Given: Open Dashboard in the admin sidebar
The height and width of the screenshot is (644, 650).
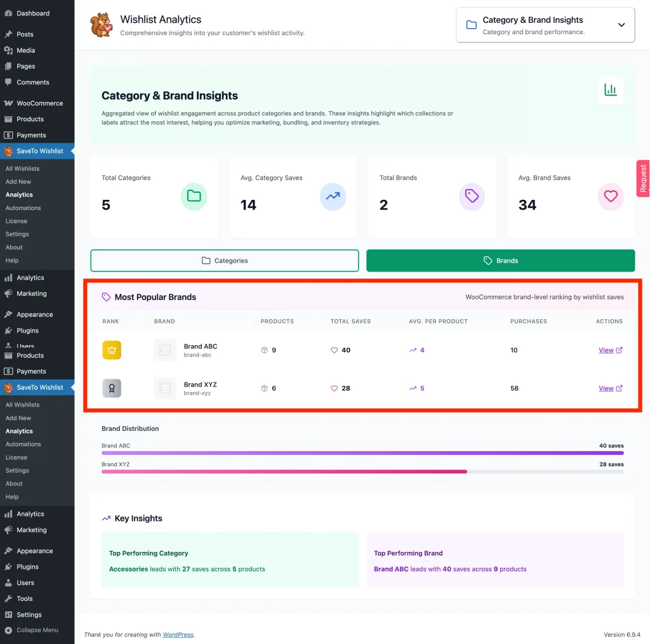Looking at the screenshot, I should tap(32, 13).
